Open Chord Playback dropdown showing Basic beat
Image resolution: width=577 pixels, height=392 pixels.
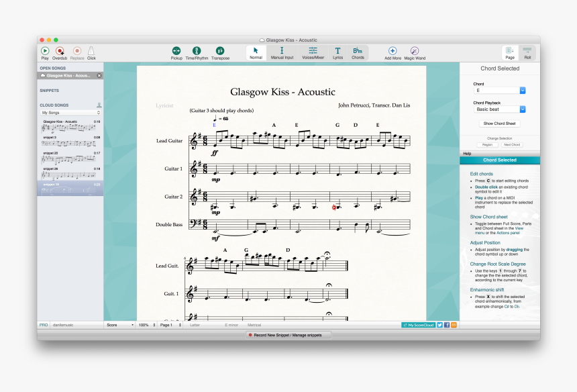click(500, 109)
